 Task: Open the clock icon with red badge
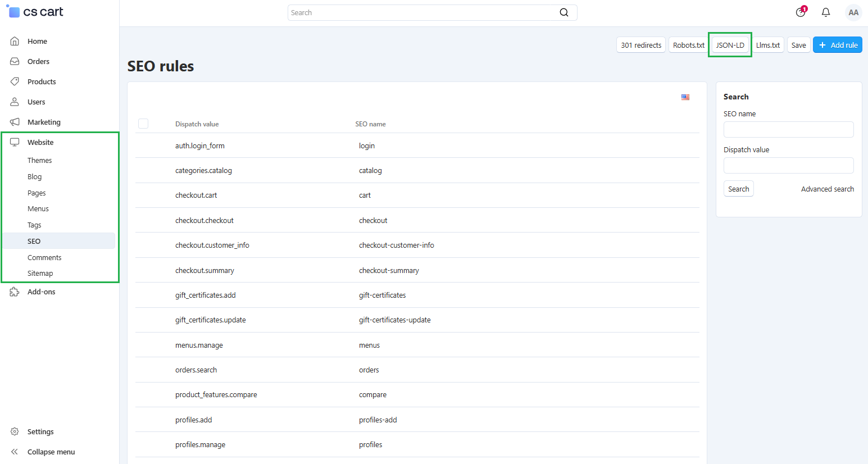click(x=801, y=12)
